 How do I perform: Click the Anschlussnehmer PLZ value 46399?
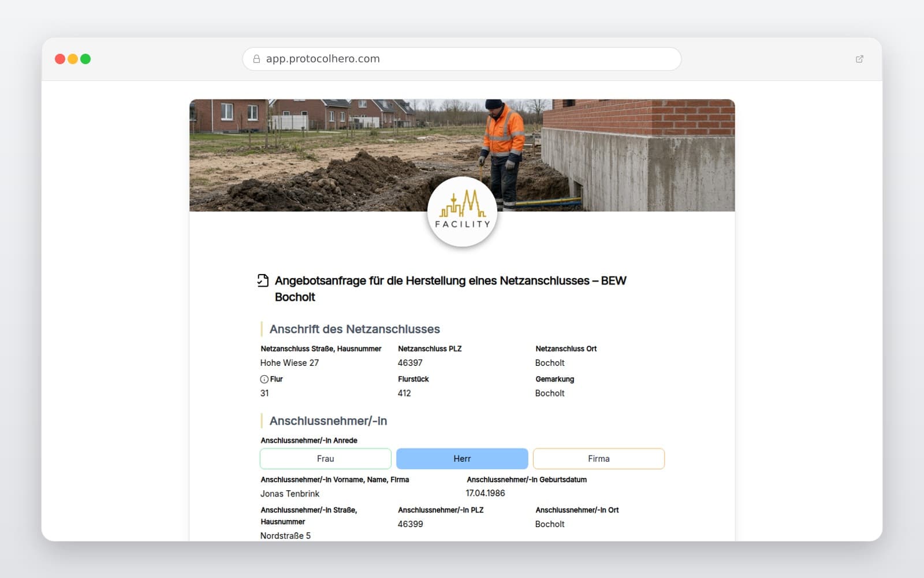[x=410, y=524]
